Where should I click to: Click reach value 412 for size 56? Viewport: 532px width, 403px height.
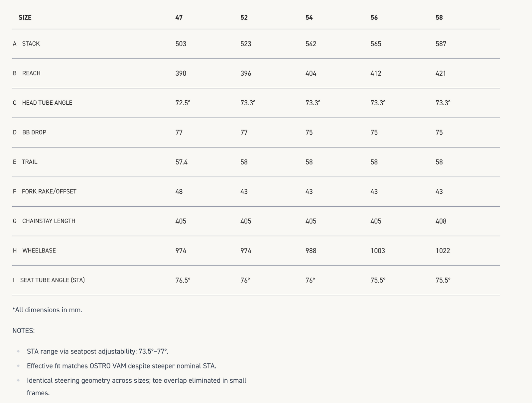click(x=376, y=73)
